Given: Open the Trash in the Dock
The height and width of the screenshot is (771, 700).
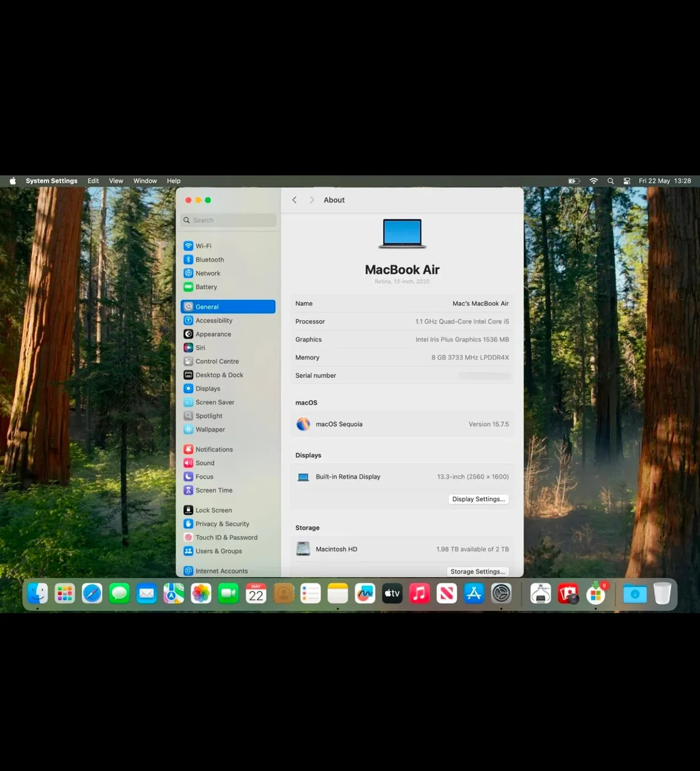Looking at the screenshot, I should [x=662, y=593].
